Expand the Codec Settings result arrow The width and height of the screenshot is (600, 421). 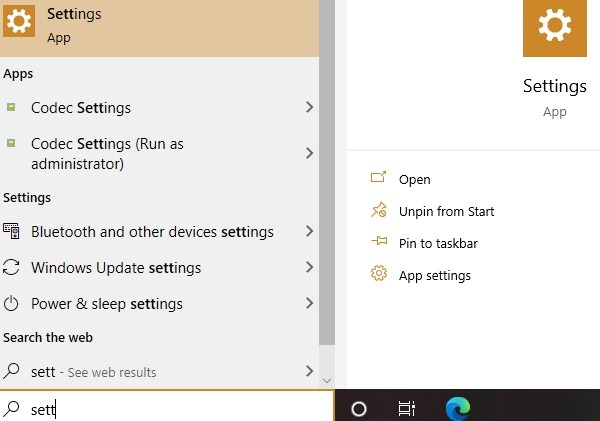point(310,107)
